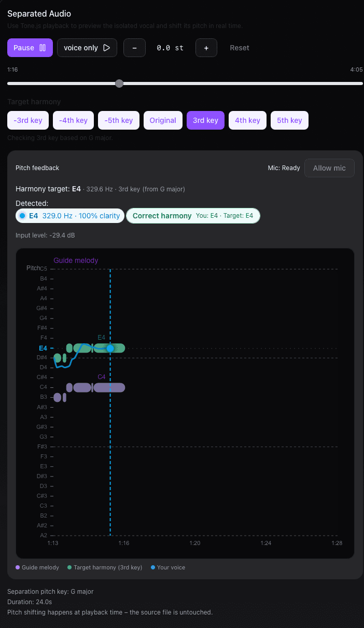Click the blue detection indicator beside E4 reading
Viewport: 364px width, 628px height.
click(22, 215)
